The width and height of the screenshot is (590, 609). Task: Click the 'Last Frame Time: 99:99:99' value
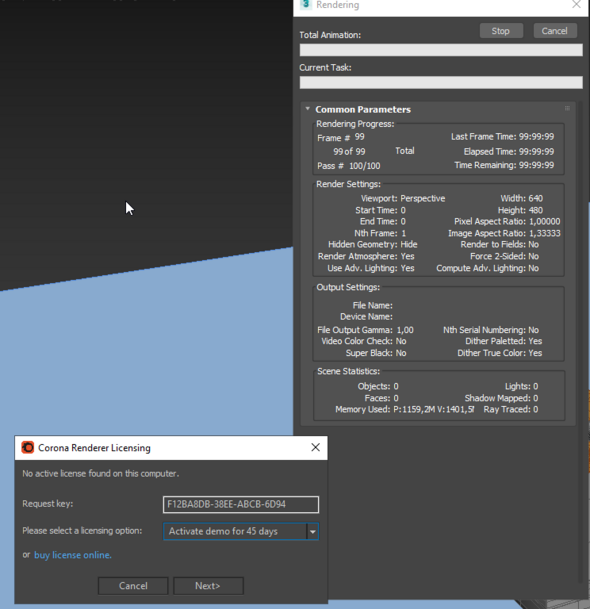(502, 137)
